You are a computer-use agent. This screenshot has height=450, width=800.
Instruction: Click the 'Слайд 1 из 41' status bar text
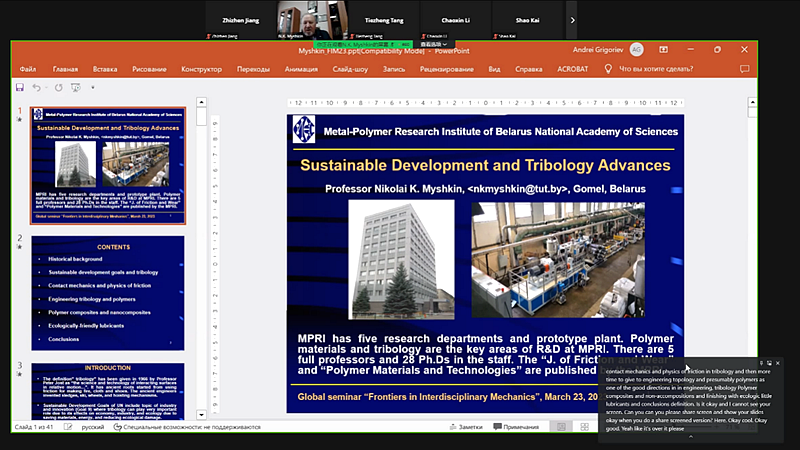pos(34,427)
